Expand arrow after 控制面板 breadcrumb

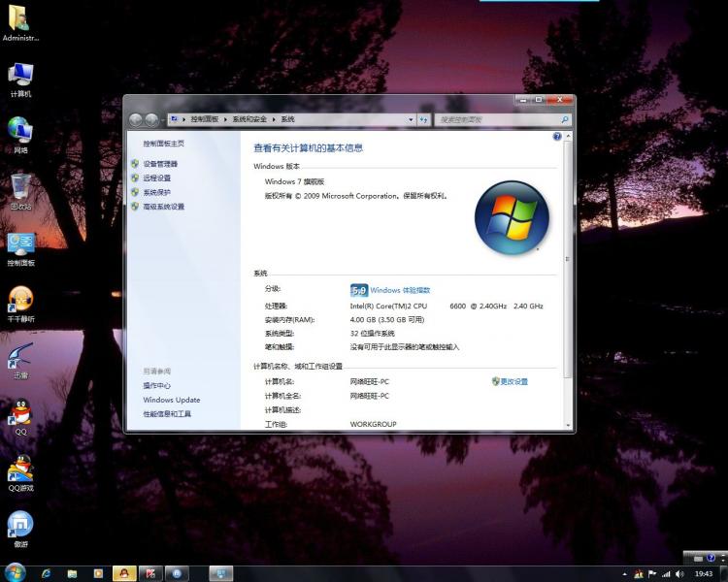click(x=225, y=119)
